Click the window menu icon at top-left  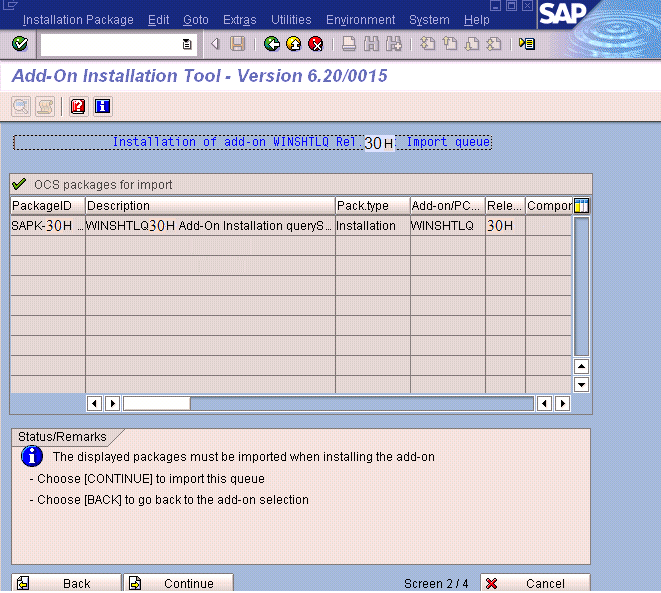pos(9,5)
